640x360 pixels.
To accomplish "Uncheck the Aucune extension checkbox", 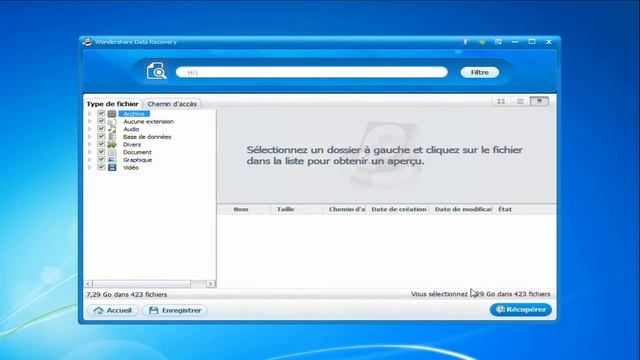I will (x=101, y=121).
